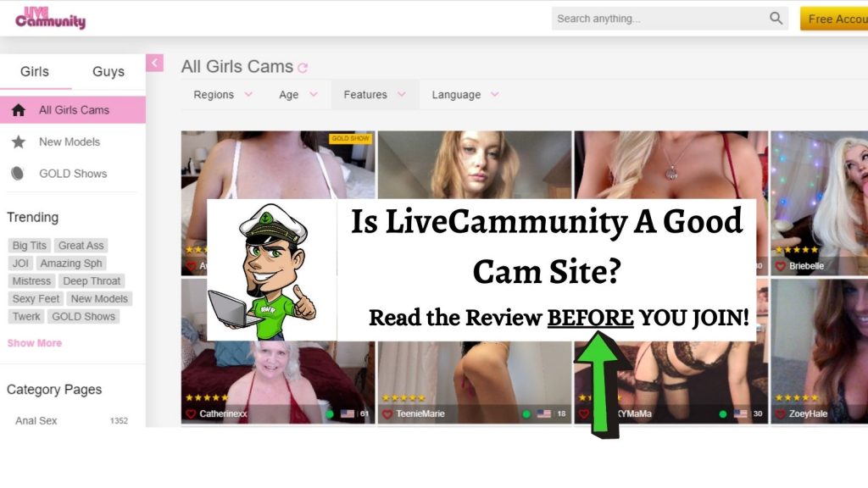Image resolution: width=868 pixels, height=488 pixels.
Task: Click the ZoeyHale model name
Action: (808, 413)
